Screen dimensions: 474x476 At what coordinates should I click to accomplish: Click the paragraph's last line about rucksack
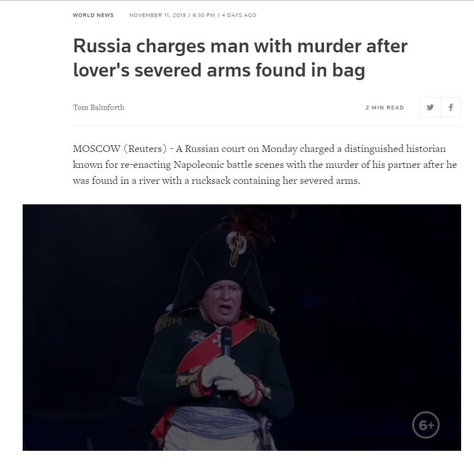click(216, 181)
